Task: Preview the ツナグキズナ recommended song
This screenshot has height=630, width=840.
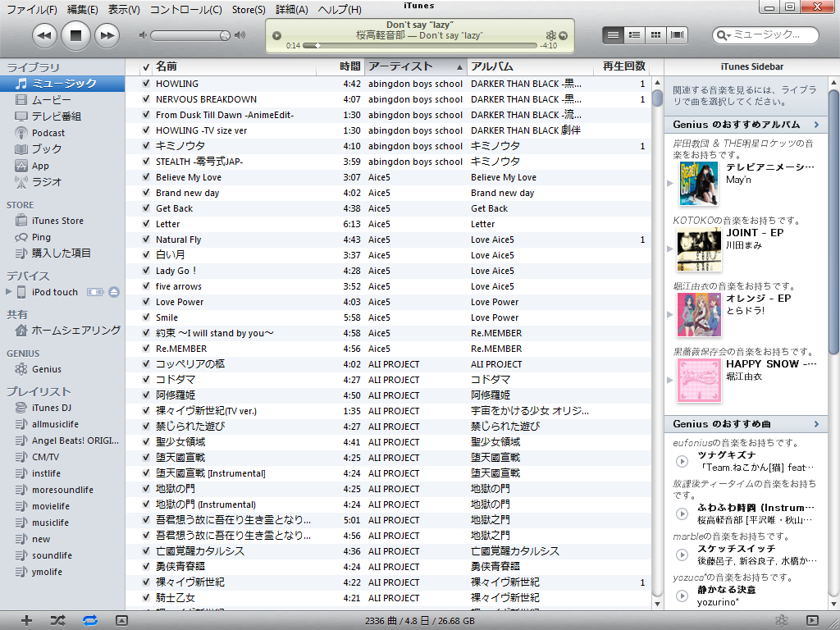Action: 682,461
